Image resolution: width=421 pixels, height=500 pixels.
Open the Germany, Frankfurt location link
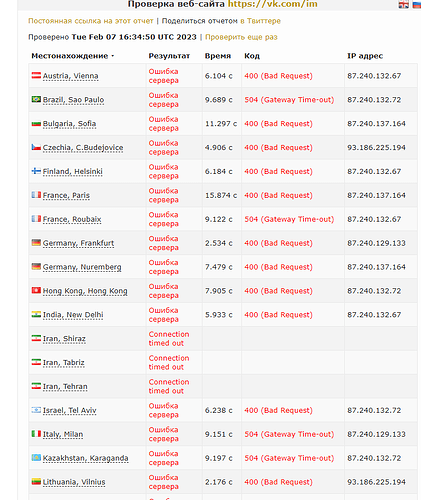point(78,243)
